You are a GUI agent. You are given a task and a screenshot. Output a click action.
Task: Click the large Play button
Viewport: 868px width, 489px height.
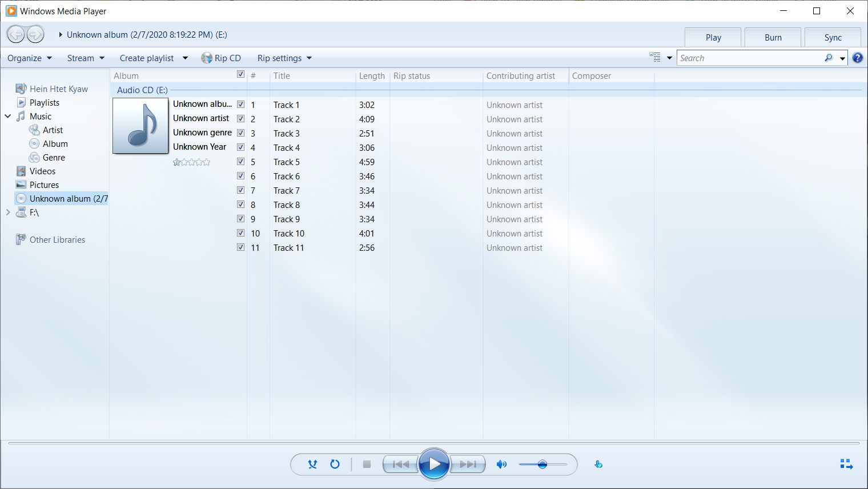[435, 464]
